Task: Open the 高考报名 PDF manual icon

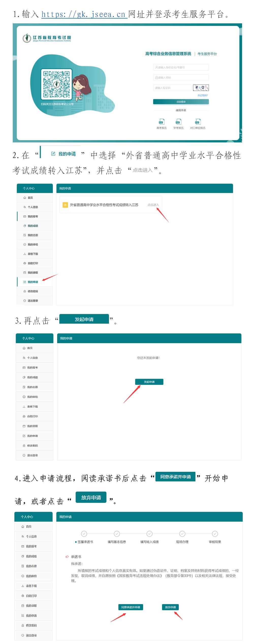Action: [x=162, y=122]
